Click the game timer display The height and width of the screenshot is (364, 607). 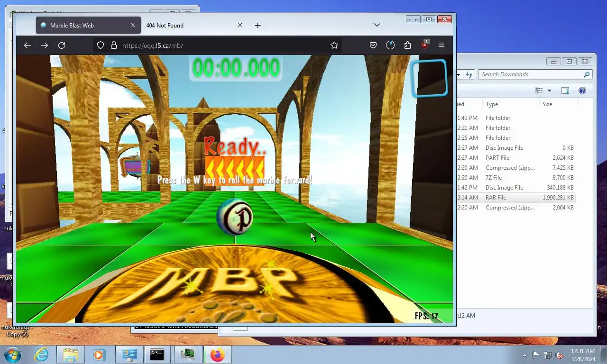[236, 68]
